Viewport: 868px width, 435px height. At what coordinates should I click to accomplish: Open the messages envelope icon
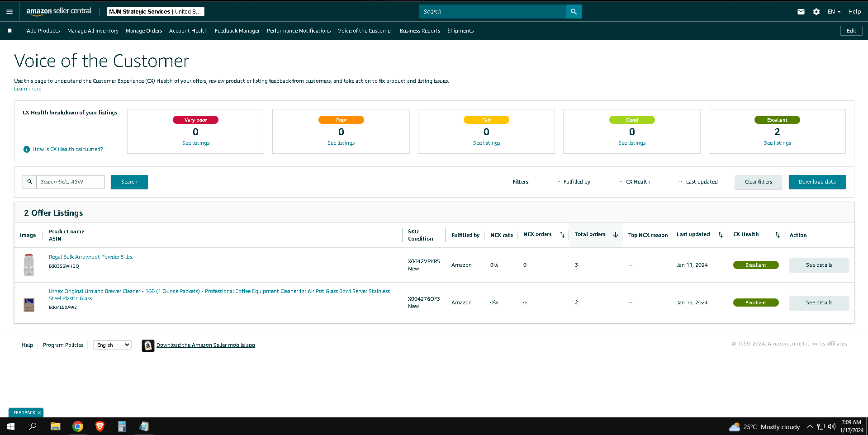[x=801, y=12]
